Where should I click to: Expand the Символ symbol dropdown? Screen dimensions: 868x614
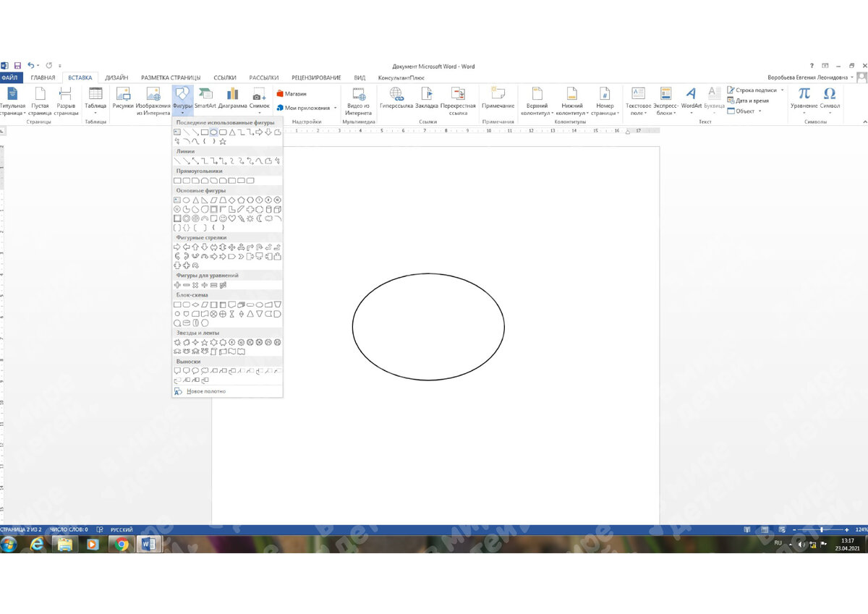[x=830, y=98]
